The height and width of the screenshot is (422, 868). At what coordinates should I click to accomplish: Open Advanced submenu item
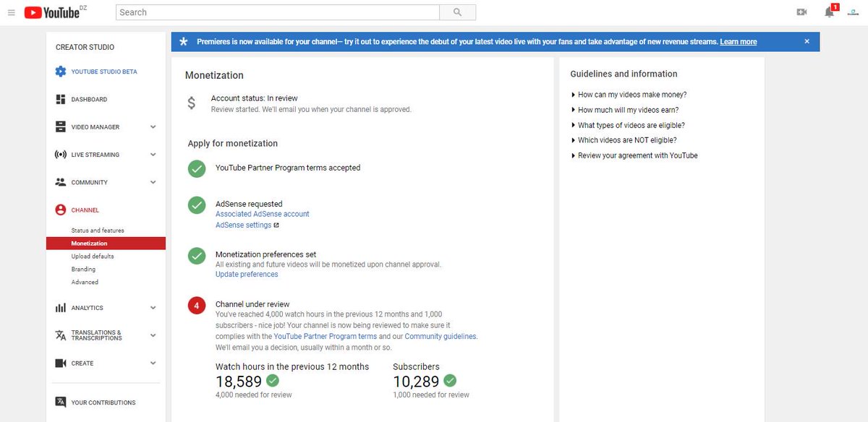click(85, 283)
